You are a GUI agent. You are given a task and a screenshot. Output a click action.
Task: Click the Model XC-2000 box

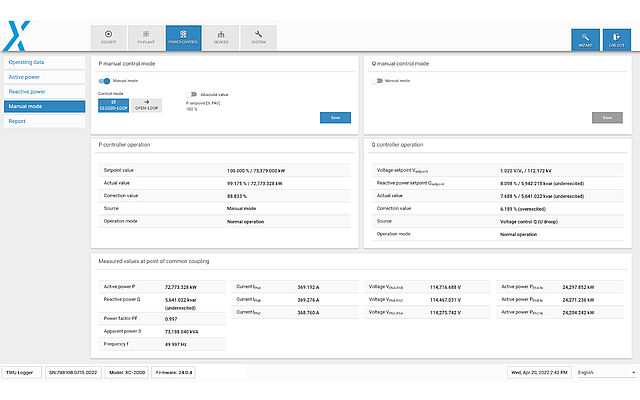click(x=127, y=372)
